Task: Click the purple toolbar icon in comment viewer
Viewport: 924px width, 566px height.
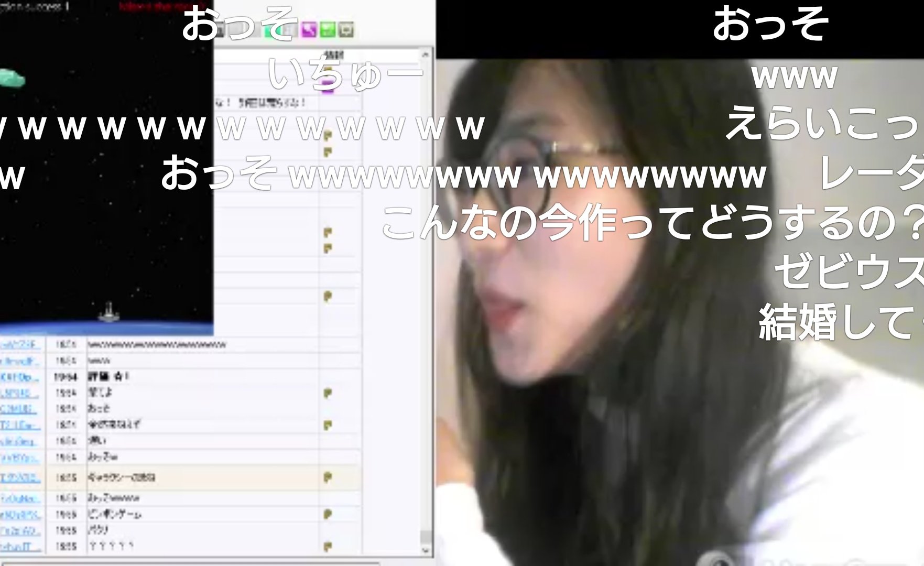Action: click(x=309, y=30)
